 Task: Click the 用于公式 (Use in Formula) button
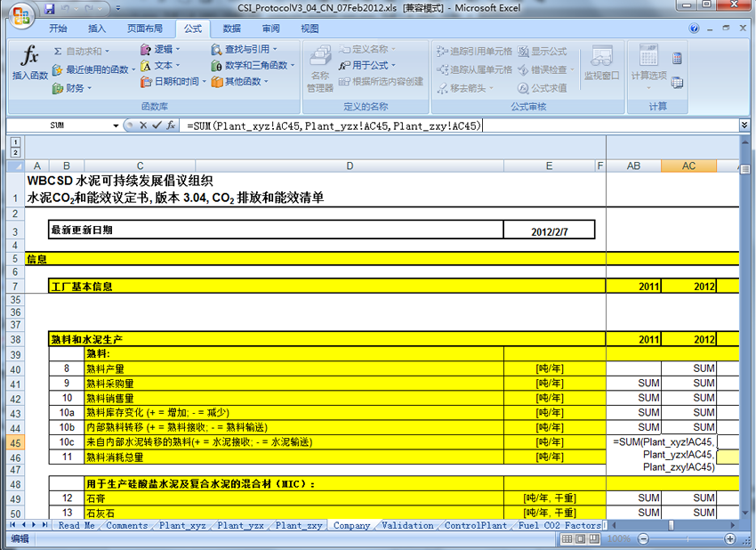click(x=368, y=65)
